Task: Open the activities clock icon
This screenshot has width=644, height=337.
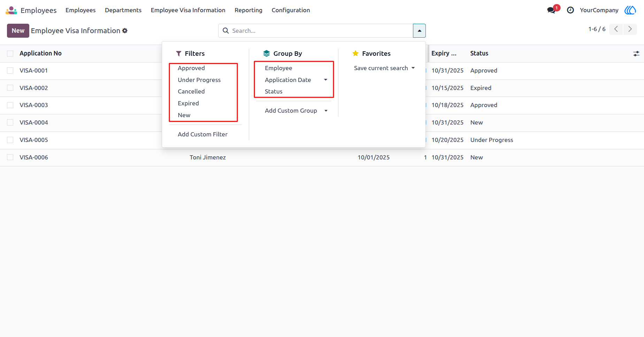Action: click(x=570, y=10)
